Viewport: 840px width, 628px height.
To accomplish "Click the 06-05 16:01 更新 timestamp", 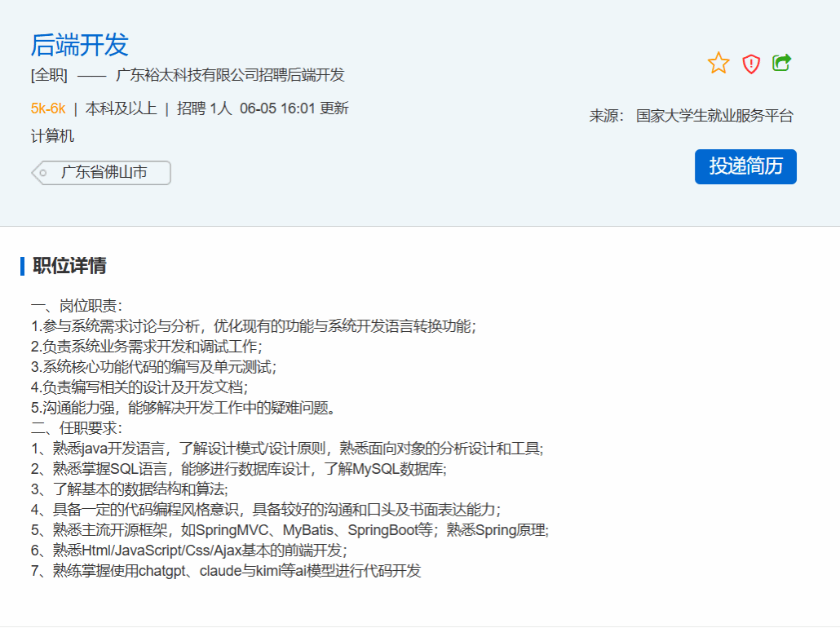I will [x=294, y=108].
